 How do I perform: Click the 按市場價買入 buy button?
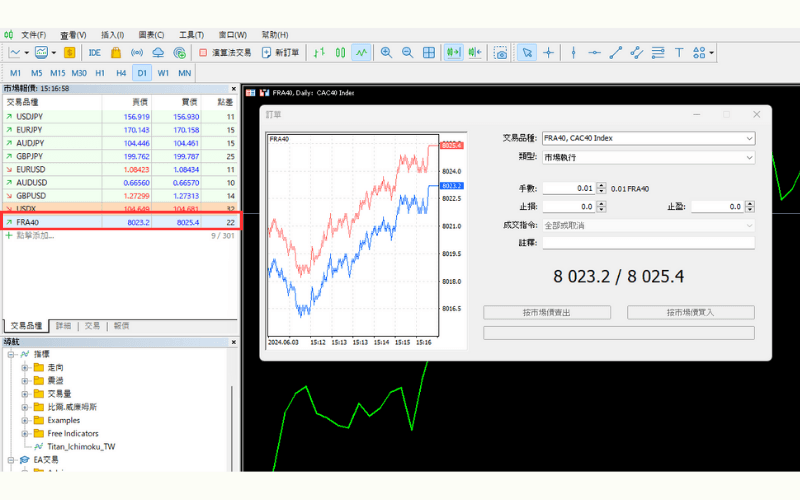690,312
